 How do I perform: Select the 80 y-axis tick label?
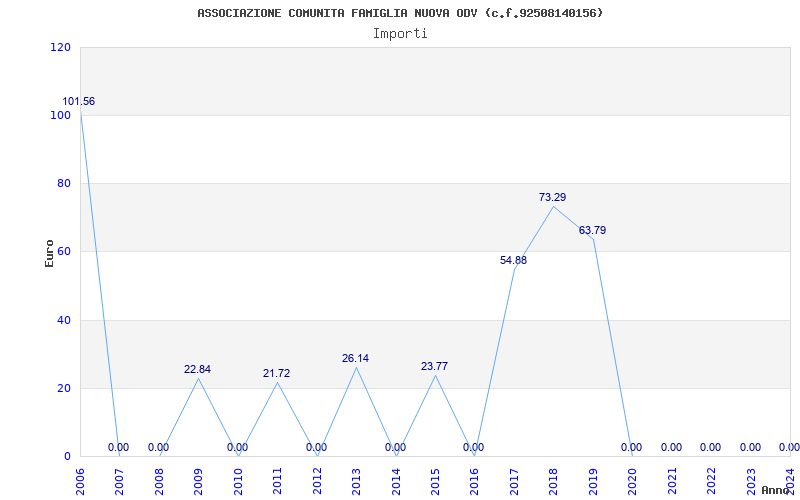[x=63, y=183]
